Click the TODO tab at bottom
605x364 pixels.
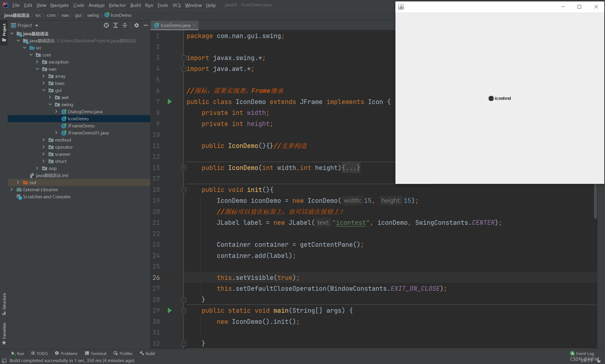click(39, 353)
